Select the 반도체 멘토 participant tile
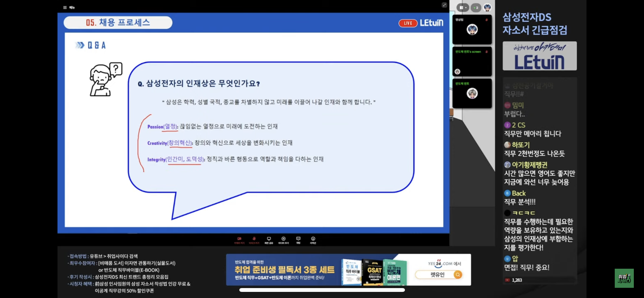Image resolution: width=644 pixels, height=298 pixels. coord(472,93)
